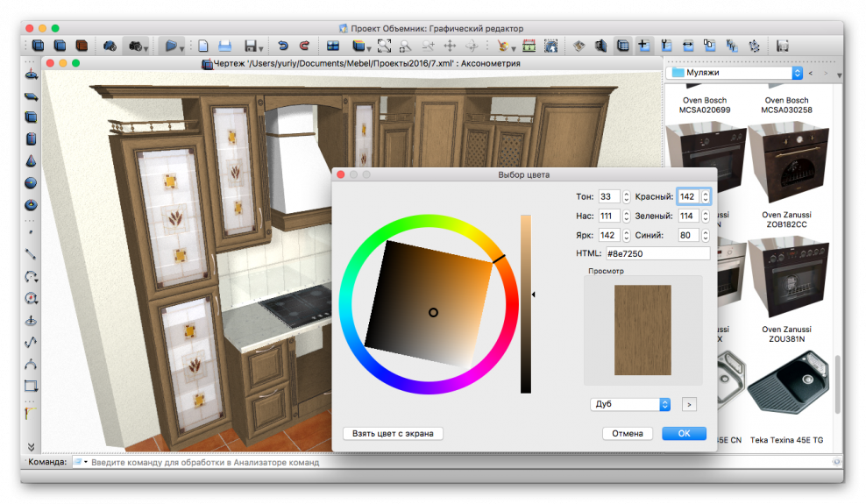This screenshot has width=866, height=504.
Task: Click the New document icon
Action: point(203,46)
